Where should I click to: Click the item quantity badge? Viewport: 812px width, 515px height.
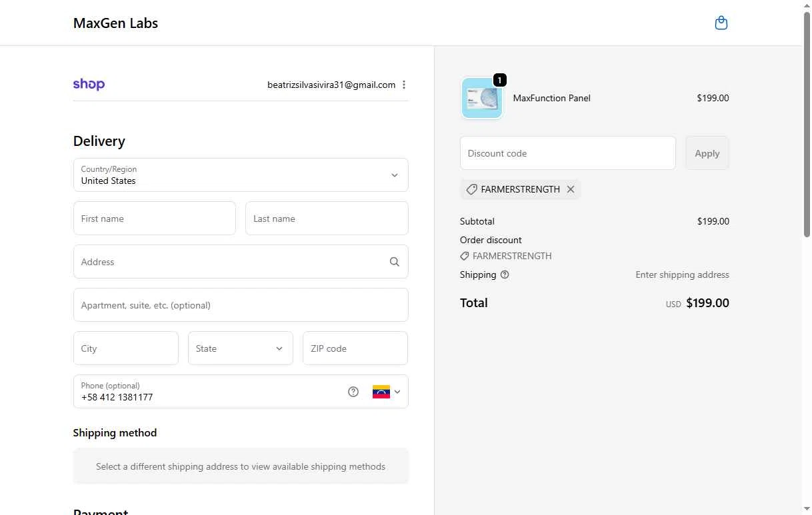click(x=499, y=80)
